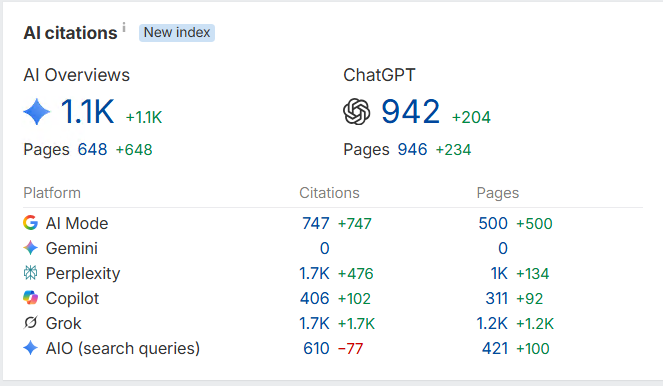Click the +648 AI Overviews pages change
The width and height of the screenshot is (663, 386).
tap(134, 150)
